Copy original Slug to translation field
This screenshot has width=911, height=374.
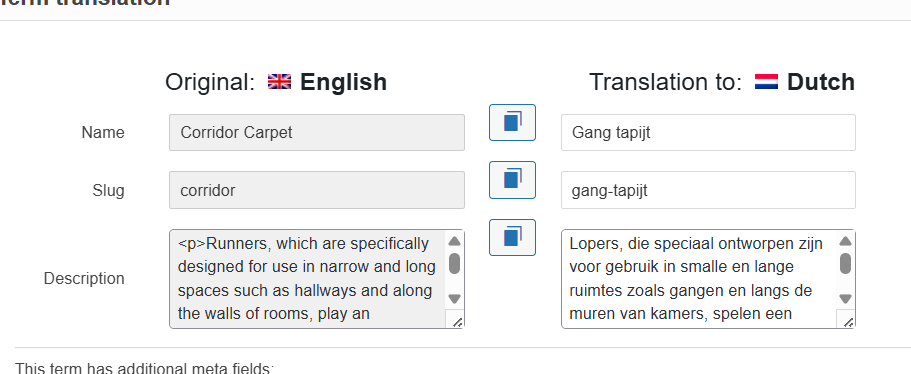512,180
